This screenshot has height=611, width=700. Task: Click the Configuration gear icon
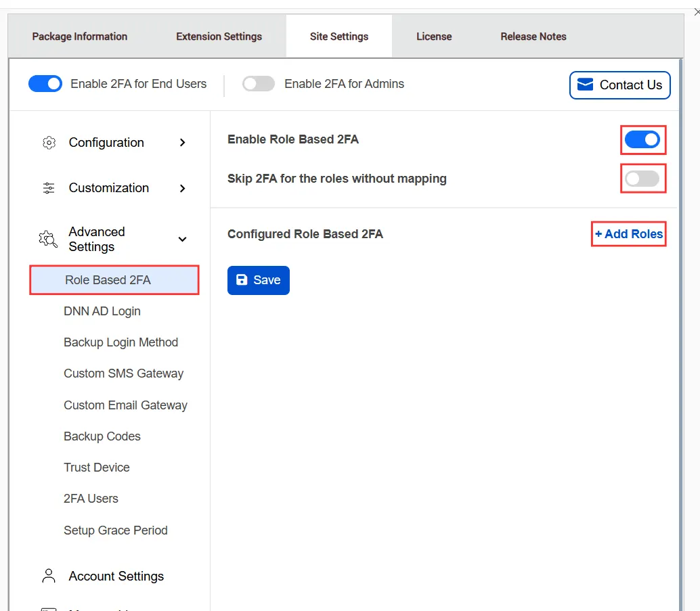49,143
